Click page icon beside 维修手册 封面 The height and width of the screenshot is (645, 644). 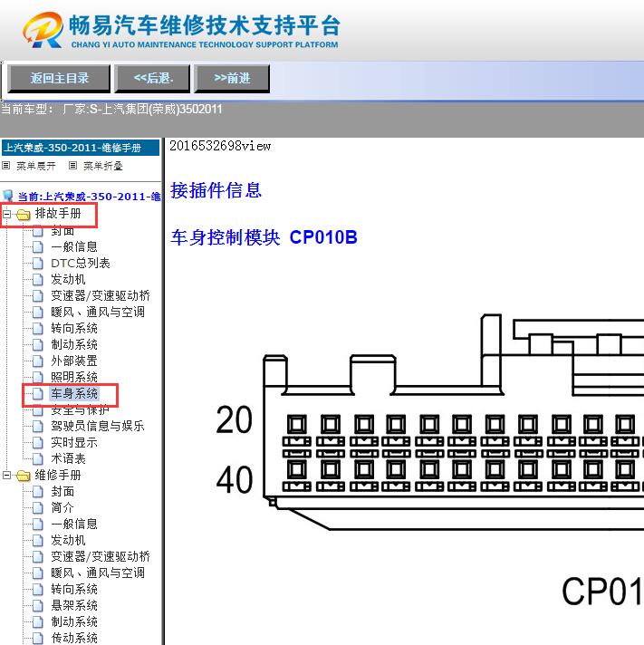(x=37, y=492)
